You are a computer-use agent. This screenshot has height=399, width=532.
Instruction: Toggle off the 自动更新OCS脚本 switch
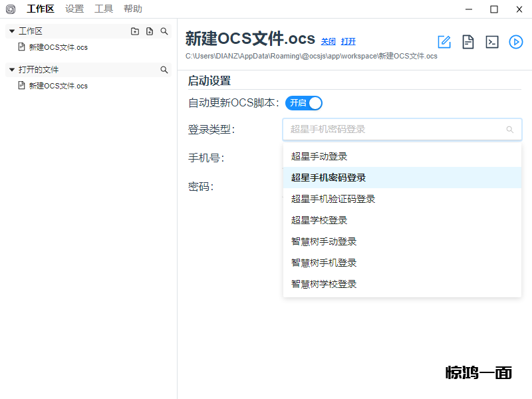coord(304,102)
